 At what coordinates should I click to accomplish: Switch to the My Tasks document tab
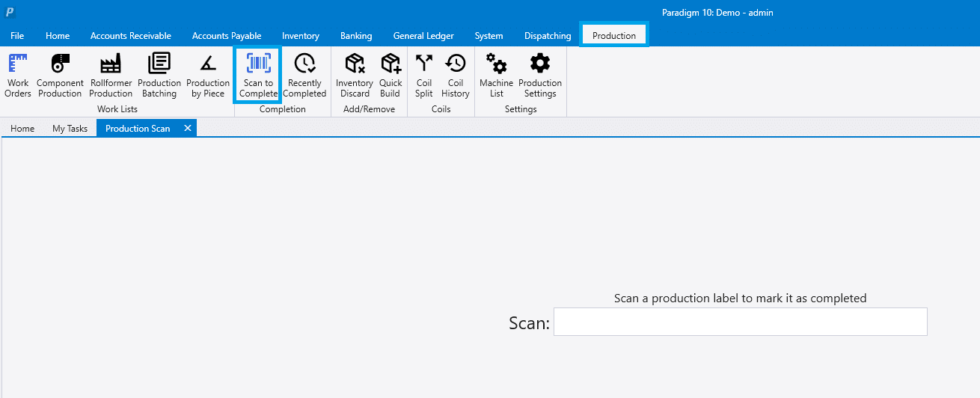pyautogui.click(x=70, y=129)
